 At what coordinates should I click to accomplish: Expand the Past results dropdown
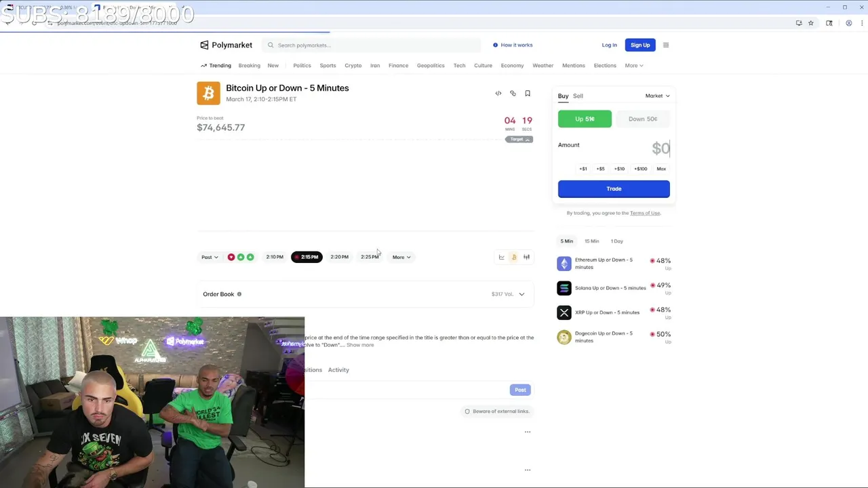(210, 257)
